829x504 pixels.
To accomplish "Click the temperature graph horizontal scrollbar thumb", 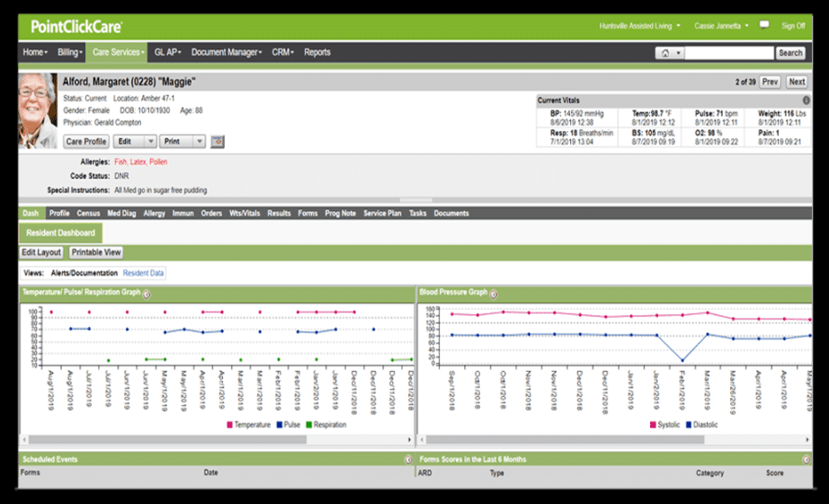I will [167, 439].
